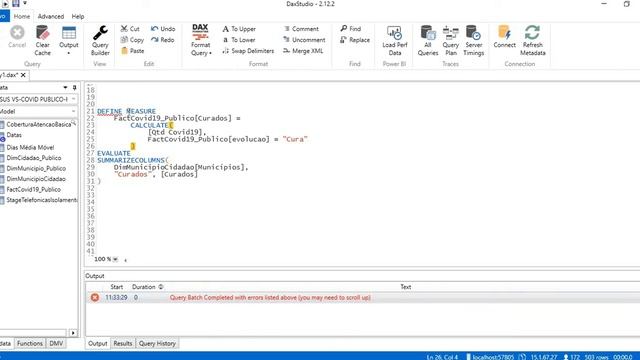Open the Replace tool

[x=355, y=40]
